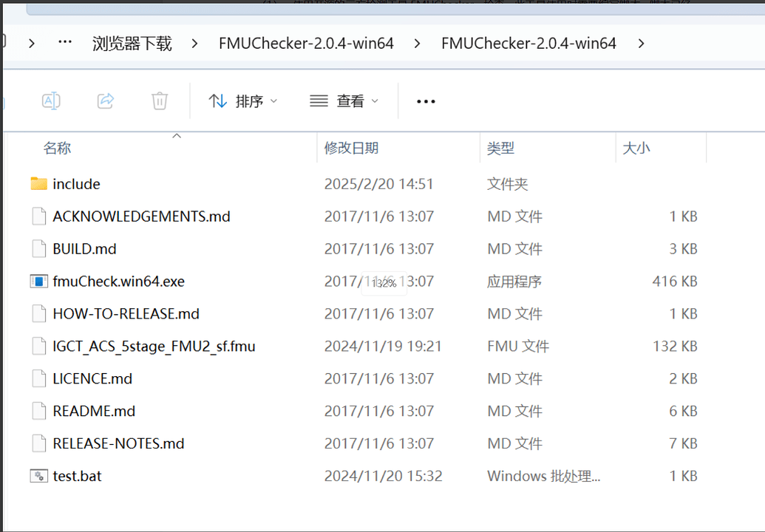Select the ACKNOWLEDGEMENTS.md file name
Viewport: 765px width, 532px height.
click(141, 216)
